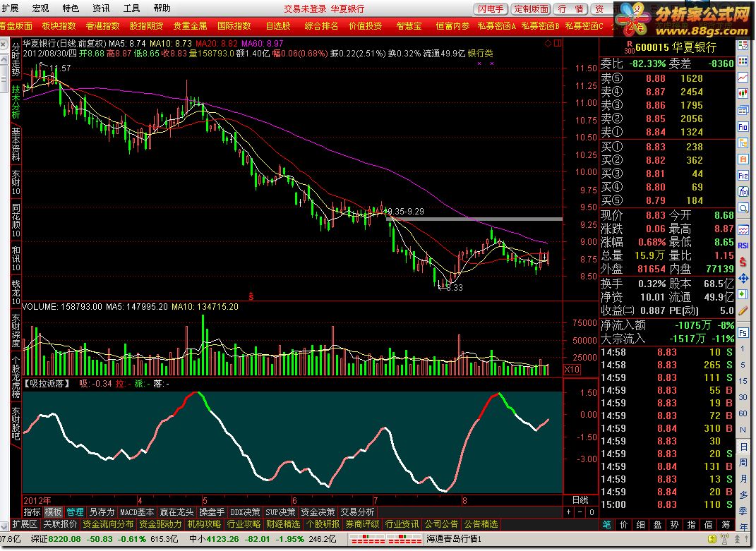756x551 pixels.
Task: Click the bottom-left scroll down arrow
Action: point(4,526)
